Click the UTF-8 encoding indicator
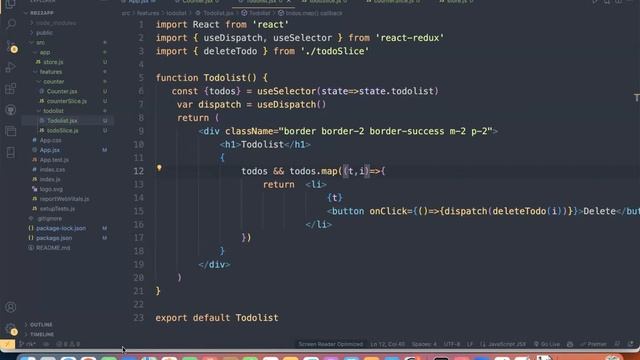This screenshot has width=640, height=360. coord(452,344)
